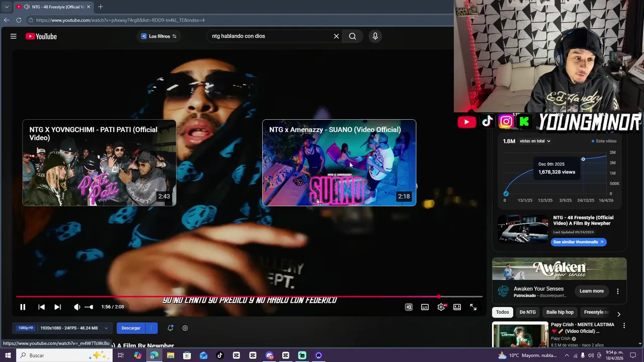This screenshot has width=644, height=362.
Task: Open a new browser tab
Action: (x=101, y=7)
